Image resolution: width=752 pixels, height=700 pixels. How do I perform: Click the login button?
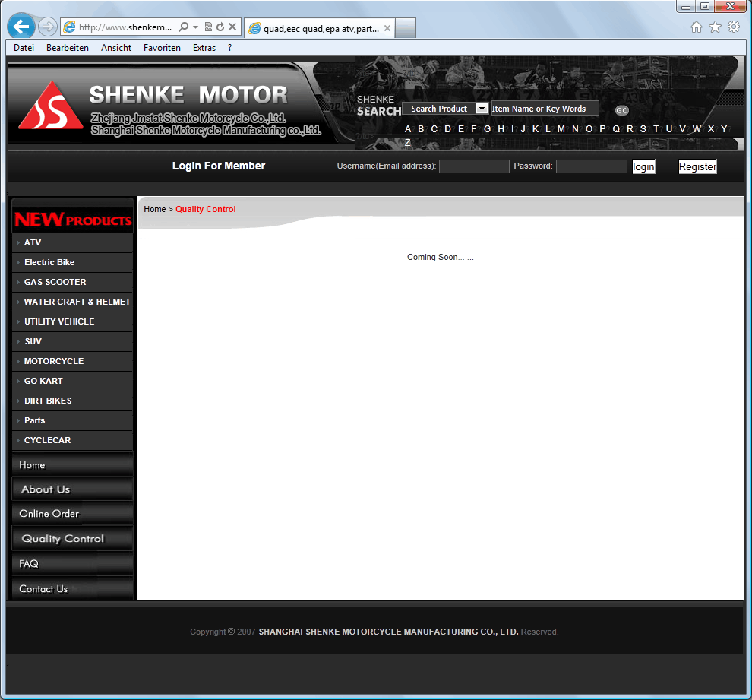pos(643,166)
